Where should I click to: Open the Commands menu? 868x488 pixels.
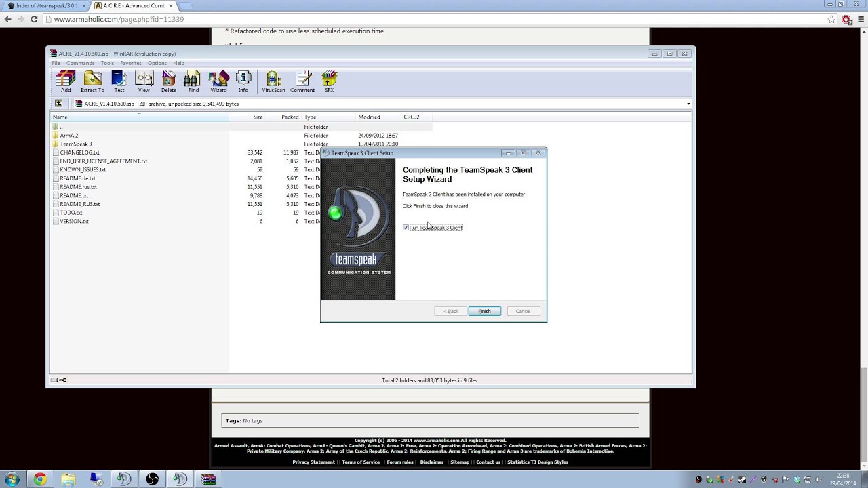pos(80,63)
